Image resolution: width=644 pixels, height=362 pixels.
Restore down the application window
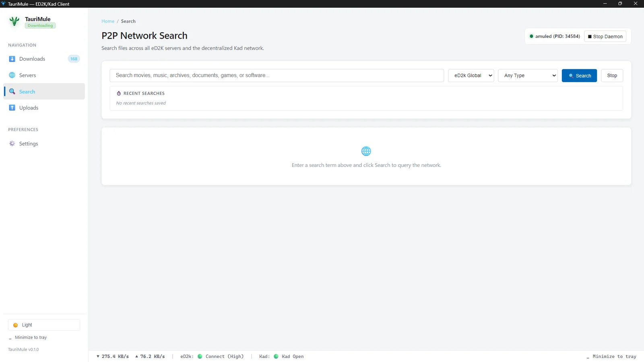(620, 4)
